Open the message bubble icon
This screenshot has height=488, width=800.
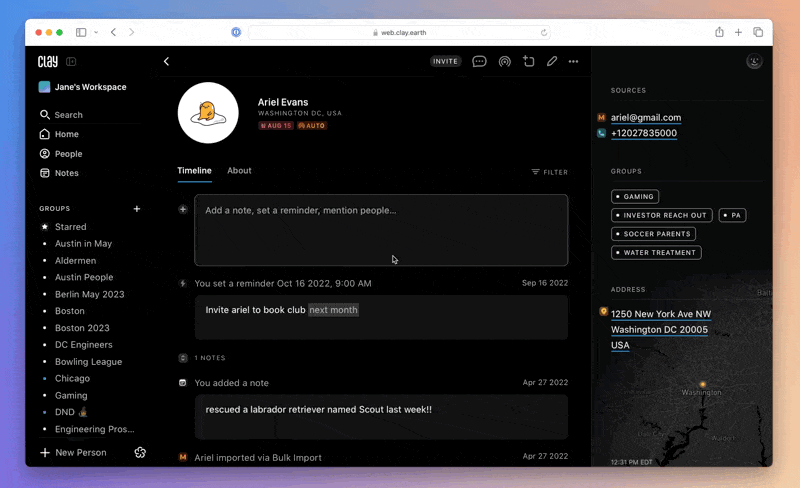pyautogui.click(x=479, y=62)
